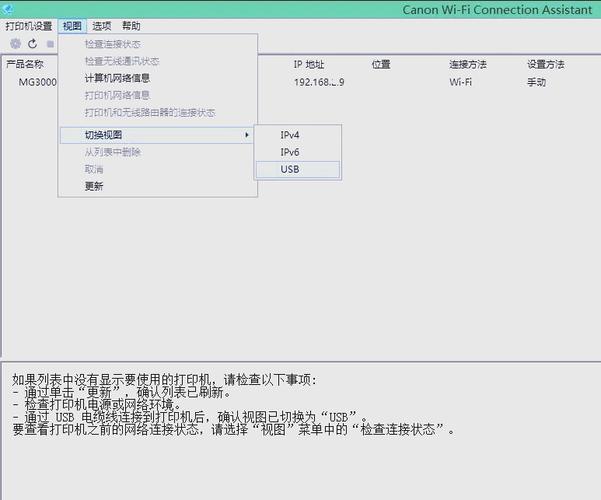601x500 pixels.
Task: Click the stop square toolbar icon
Action: (50, 44)
